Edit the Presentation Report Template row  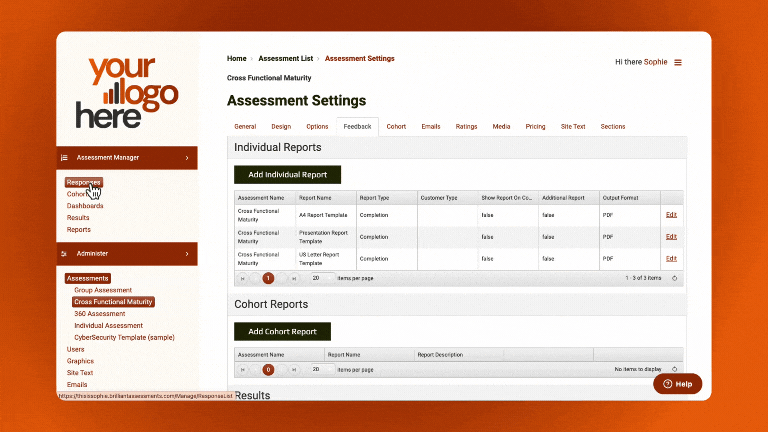click(x=671, y=237)
